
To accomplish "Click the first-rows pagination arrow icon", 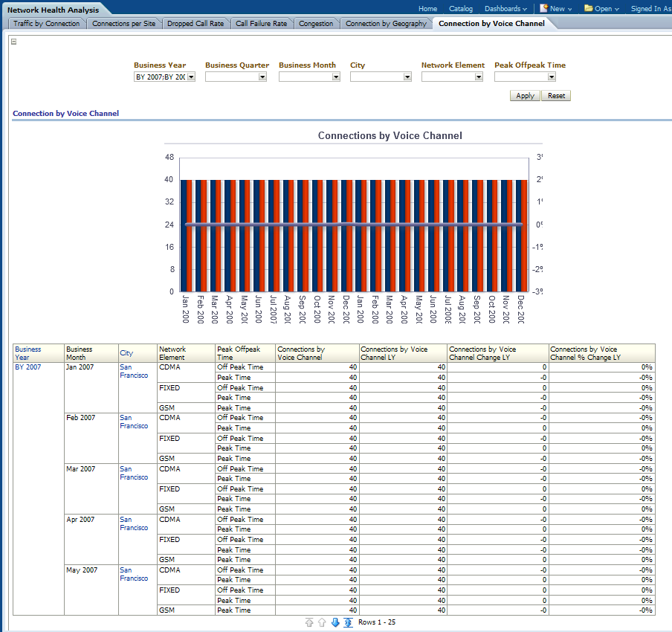I will point(309,622).
